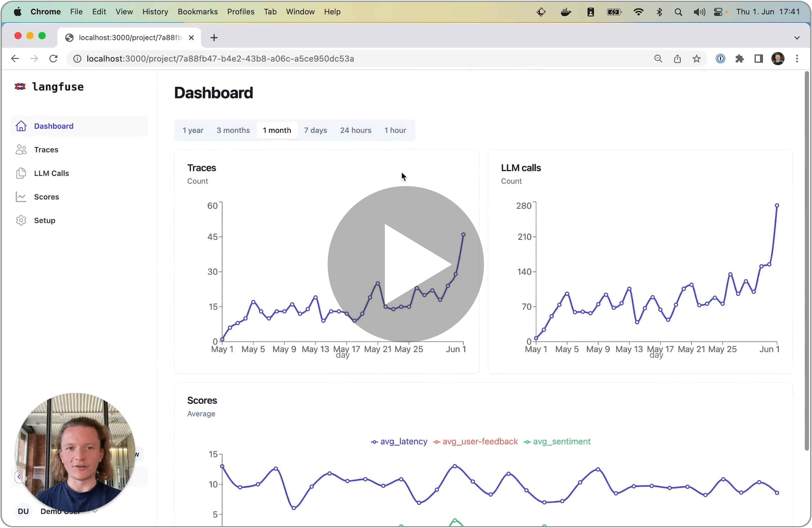This screenshot has width=812, height=528.
Task: Click the battery status icon
Action: 614,12
